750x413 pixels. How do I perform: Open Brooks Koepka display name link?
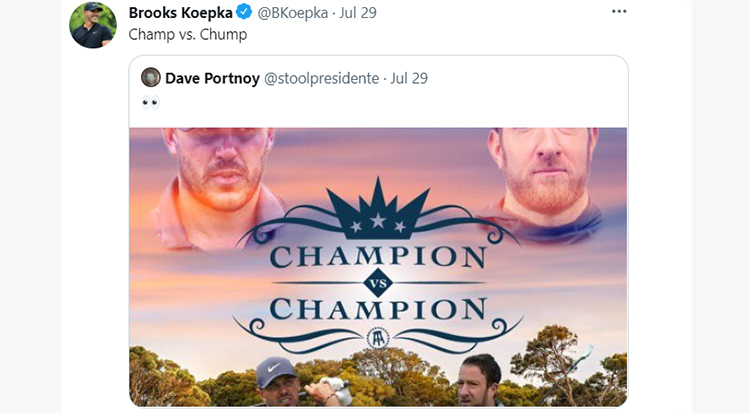point(180,12)
